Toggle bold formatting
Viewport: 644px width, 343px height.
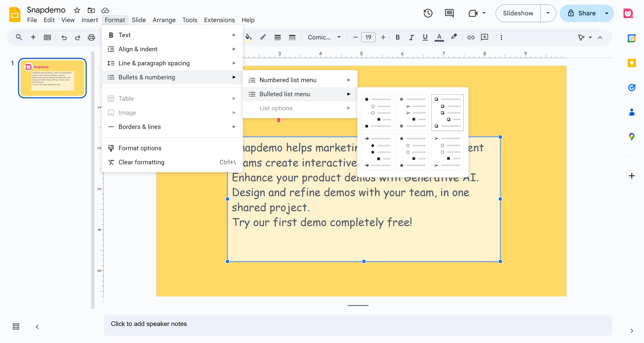click(x=398, y=37)
